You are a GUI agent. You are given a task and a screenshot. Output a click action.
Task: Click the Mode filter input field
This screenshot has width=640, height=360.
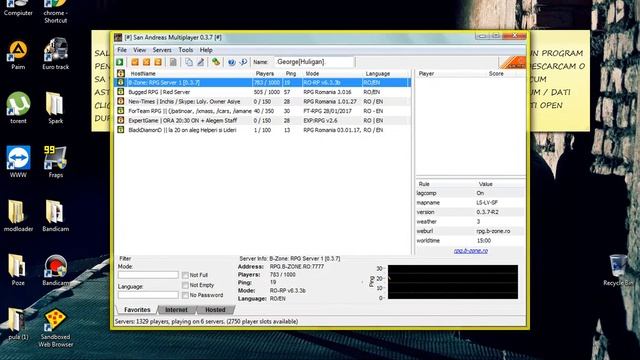pos(148,275)
